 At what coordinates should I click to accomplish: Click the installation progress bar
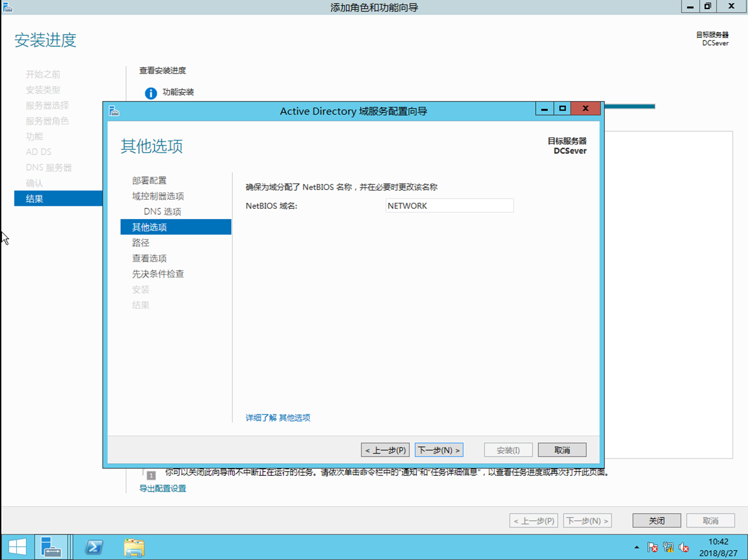pyautogui.click(x=628, y=106)
